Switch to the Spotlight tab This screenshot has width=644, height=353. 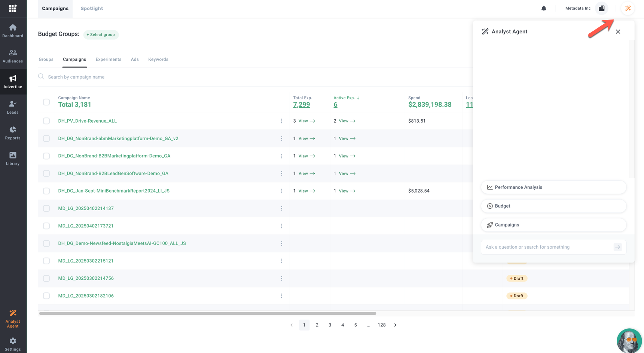point(92,8)
